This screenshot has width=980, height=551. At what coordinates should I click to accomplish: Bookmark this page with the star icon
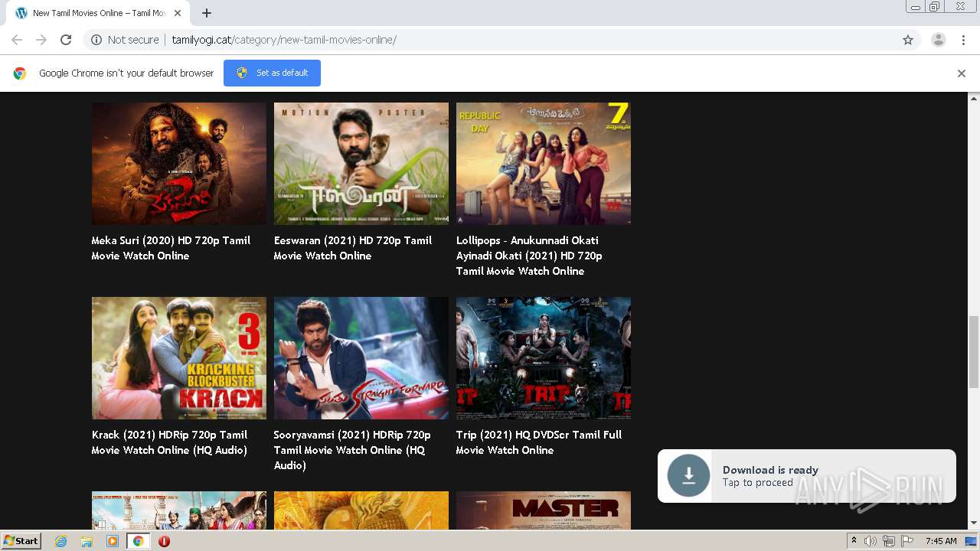click(x=908, y=40)
